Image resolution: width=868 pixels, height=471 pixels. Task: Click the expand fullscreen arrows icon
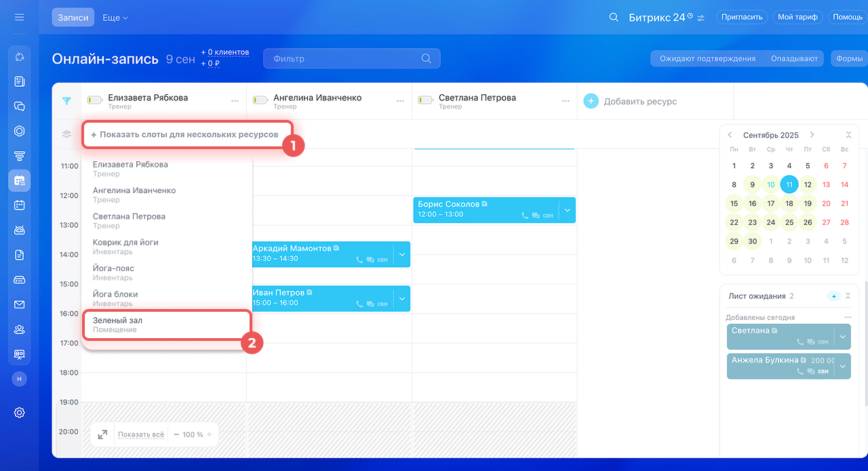point(102,434)
